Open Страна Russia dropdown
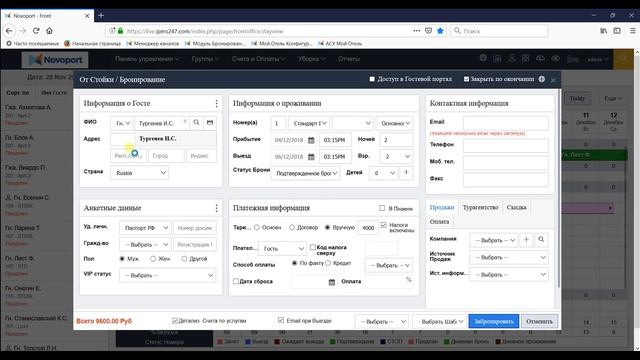 coord(140,173)
